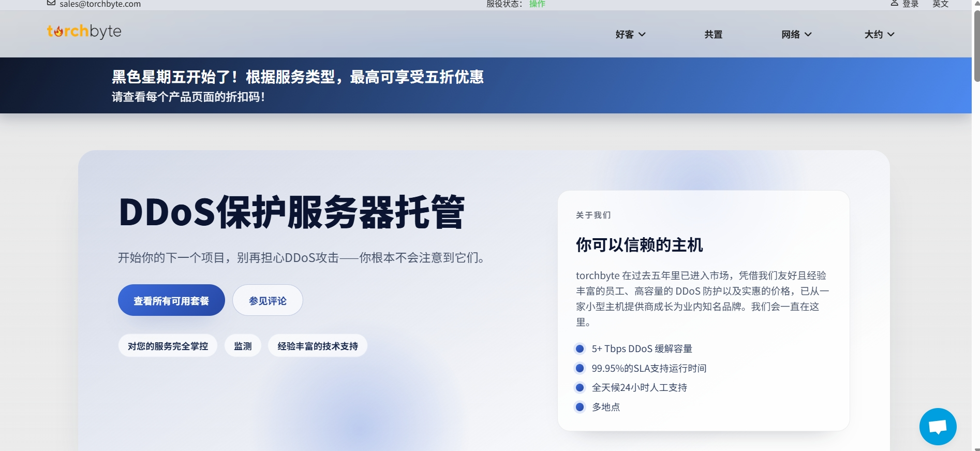This screenshot has height=451, width=980.
Task: Open the 共置 menu item
Action: (x=713, y=35)
